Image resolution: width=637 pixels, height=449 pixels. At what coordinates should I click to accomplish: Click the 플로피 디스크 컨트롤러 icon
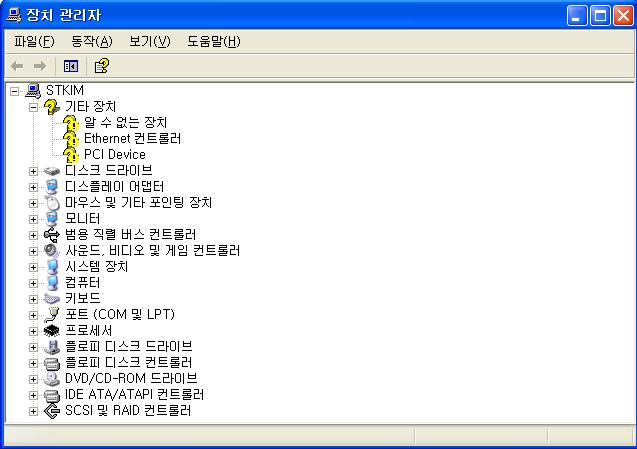pos(52,363)
